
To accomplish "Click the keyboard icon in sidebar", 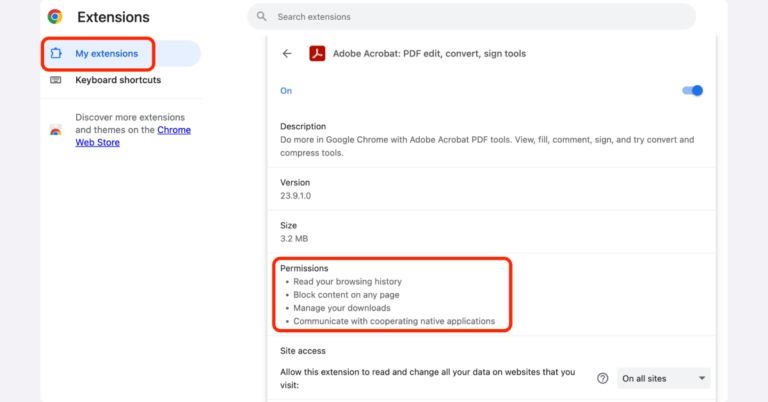I will 56,80.
